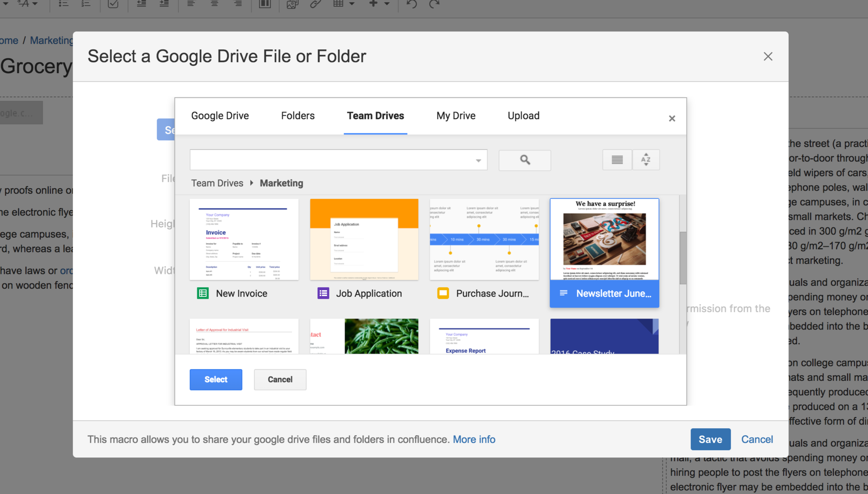Open the More info link

[474, 439]
